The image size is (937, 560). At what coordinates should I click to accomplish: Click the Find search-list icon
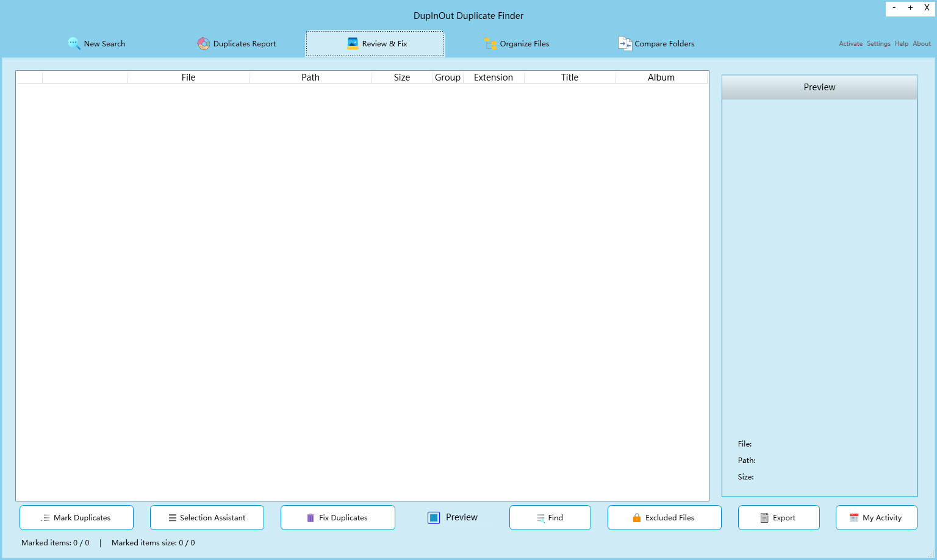coord(540,518)
